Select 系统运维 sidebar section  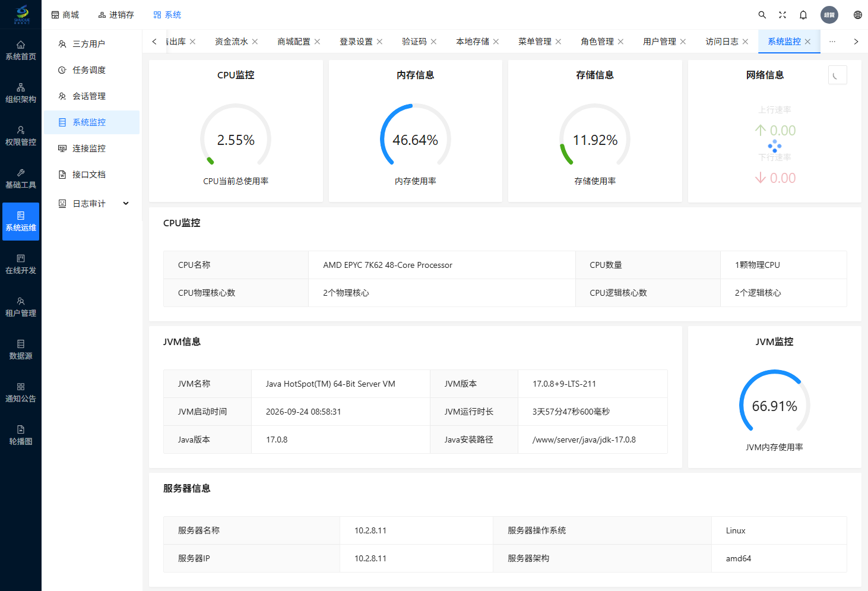[x=21, y=222]
